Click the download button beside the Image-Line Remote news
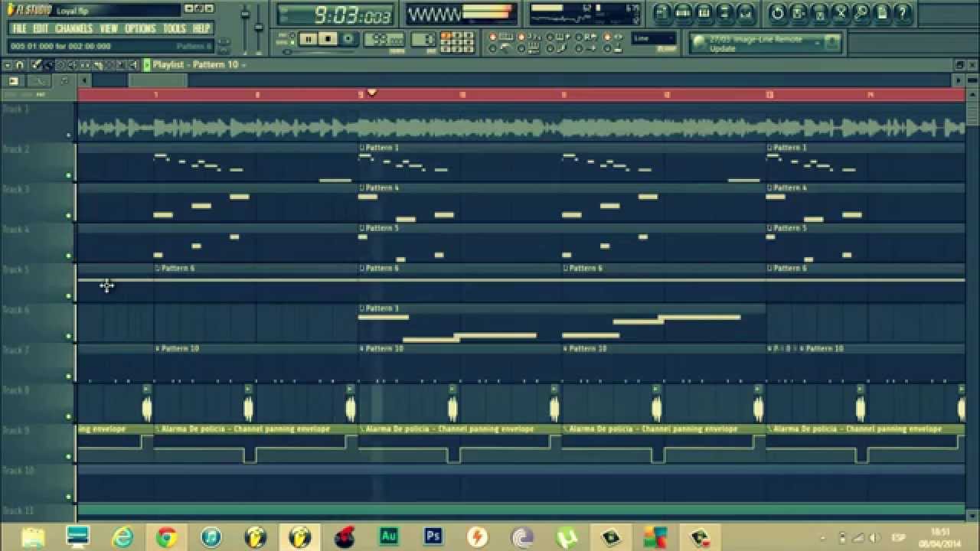This screenshot has height=551, width=980. 832,43
